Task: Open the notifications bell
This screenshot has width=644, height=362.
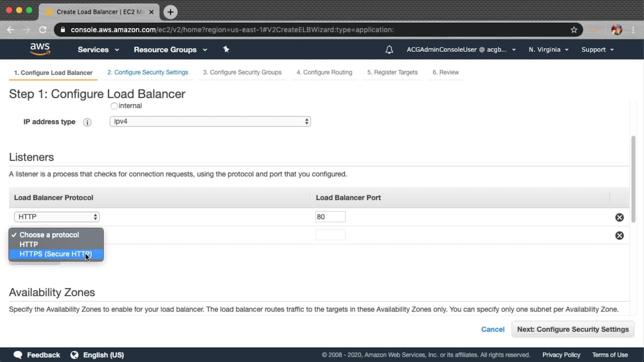Action: click(389, 50)
